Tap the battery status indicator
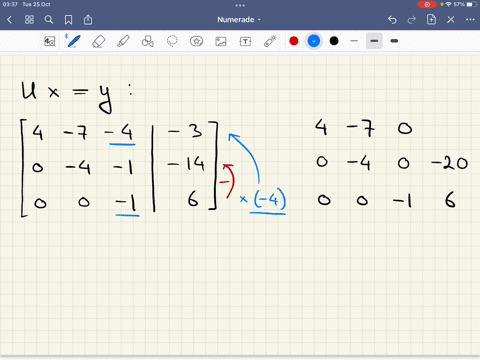Image resolution: width=480 pixels, height=360 pixels. tap(472, 4)
